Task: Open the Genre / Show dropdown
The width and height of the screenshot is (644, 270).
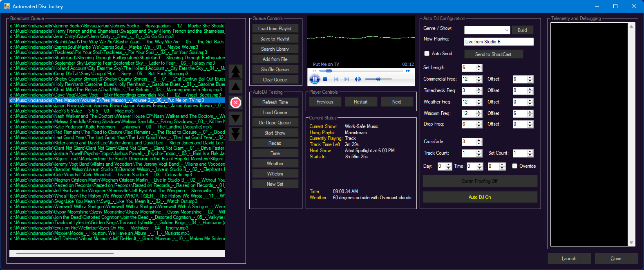Action: pyautogui.click(x=507, y=30)
